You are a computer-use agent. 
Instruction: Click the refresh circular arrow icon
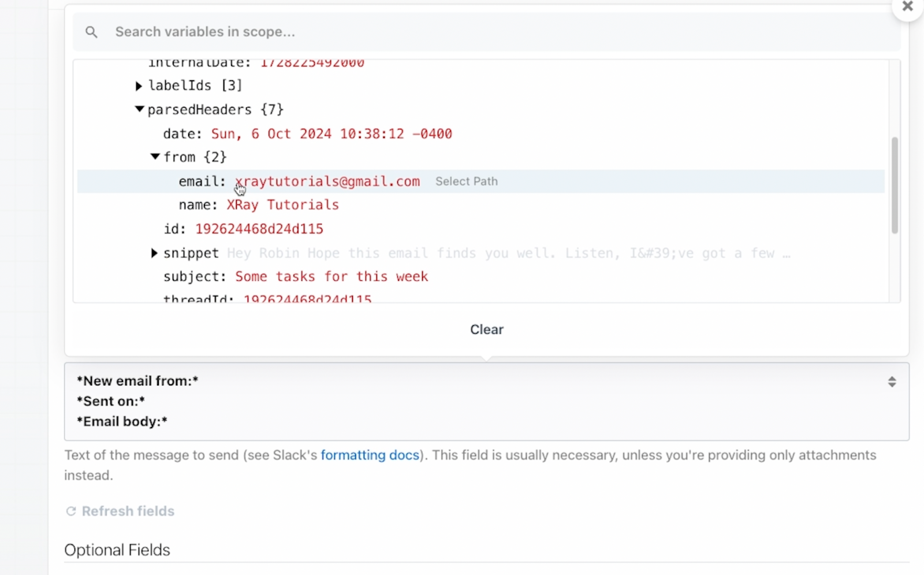click(71, 511)
